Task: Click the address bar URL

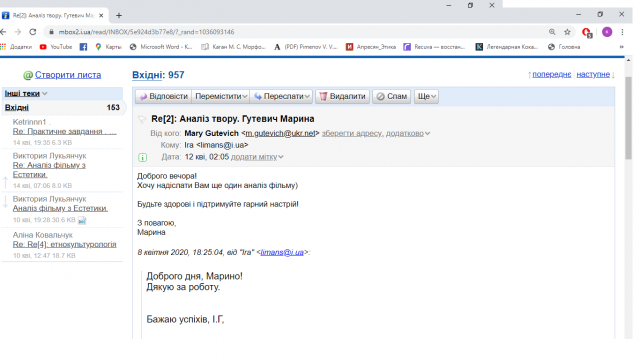Action: (146, 32)
